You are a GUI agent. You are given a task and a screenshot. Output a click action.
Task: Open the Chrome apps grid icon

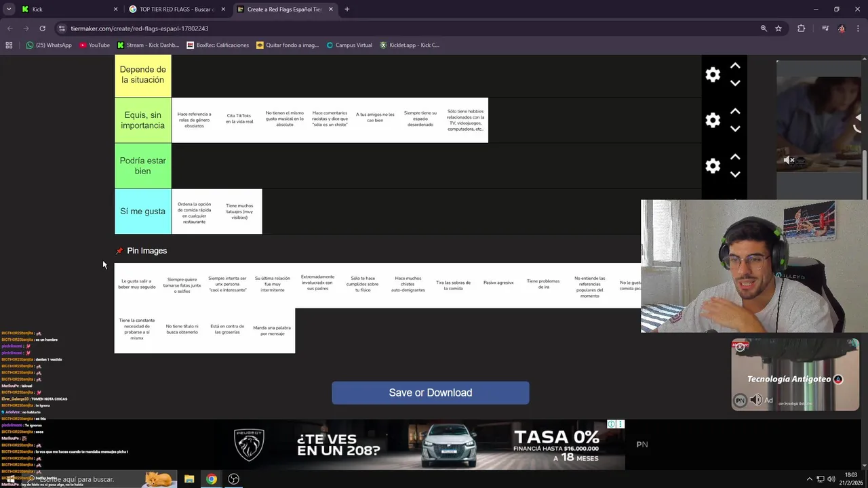click(9, 45)
